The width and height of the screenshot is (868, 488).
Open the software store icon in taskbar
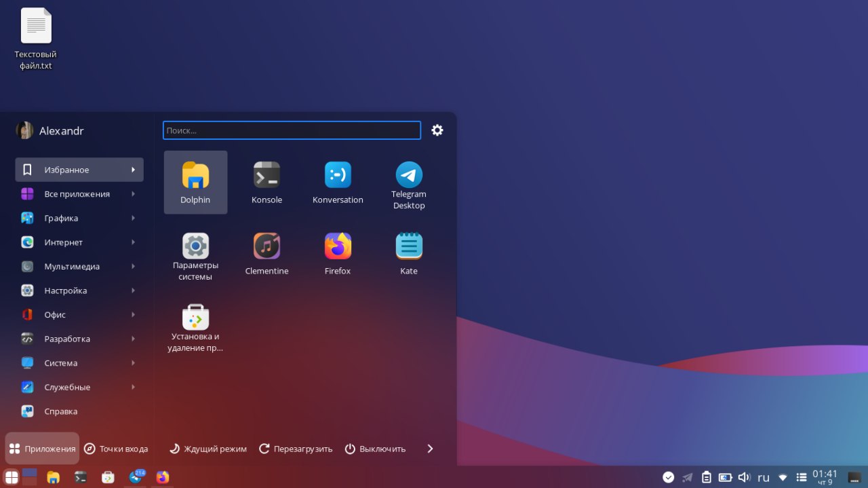tap(107, 477)
